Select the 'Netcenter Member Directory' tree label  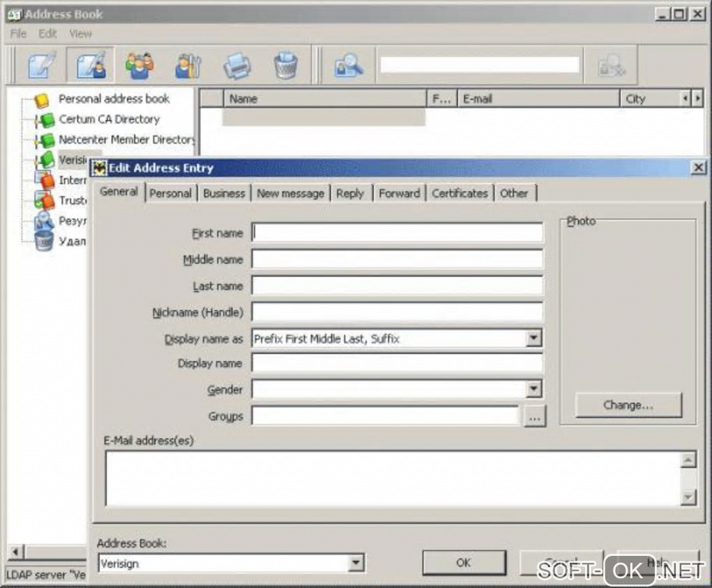pyautogui.click(x=126, y=140)
